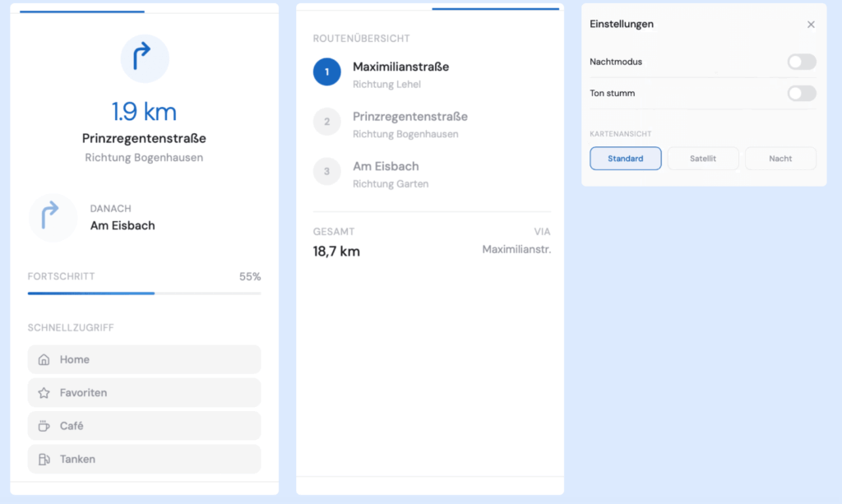The width and height of the screenshot is (842, 504).
Task: Click the Tanken fuel pump icon
Action: coord(44,459)
